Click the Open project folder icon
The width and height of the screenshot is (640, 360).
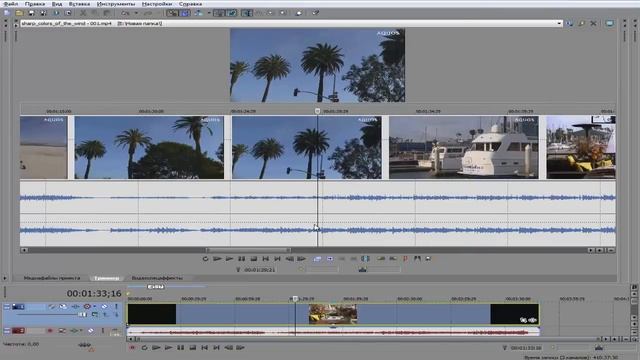click(19, 13)
